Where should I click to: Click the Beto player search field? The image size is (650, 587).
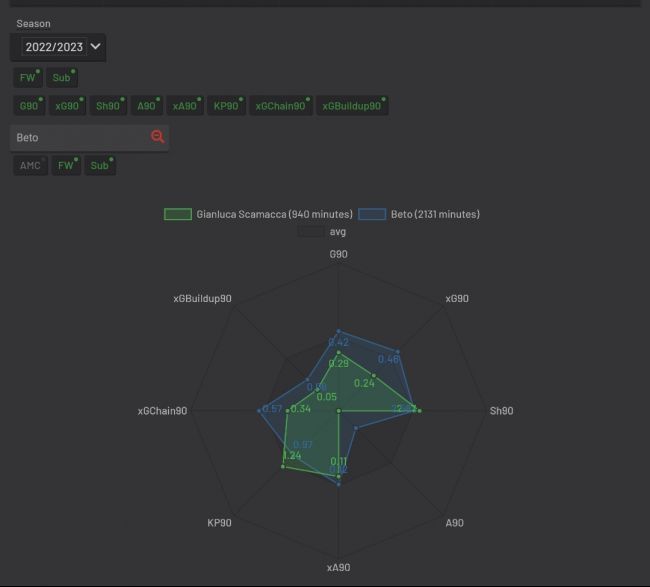(x=89, y=138)
